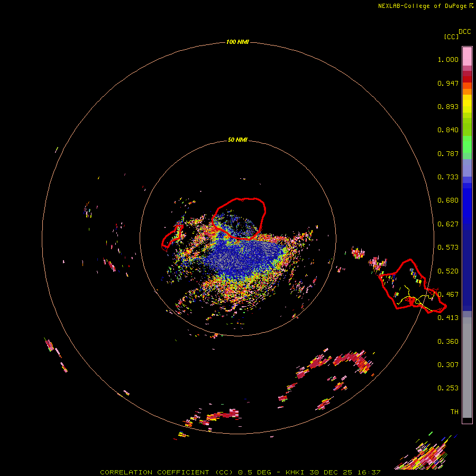The width and height of the screenshot is (476, 476).
Task: Click the bright green segment of color bar
Action: point(467,144)
